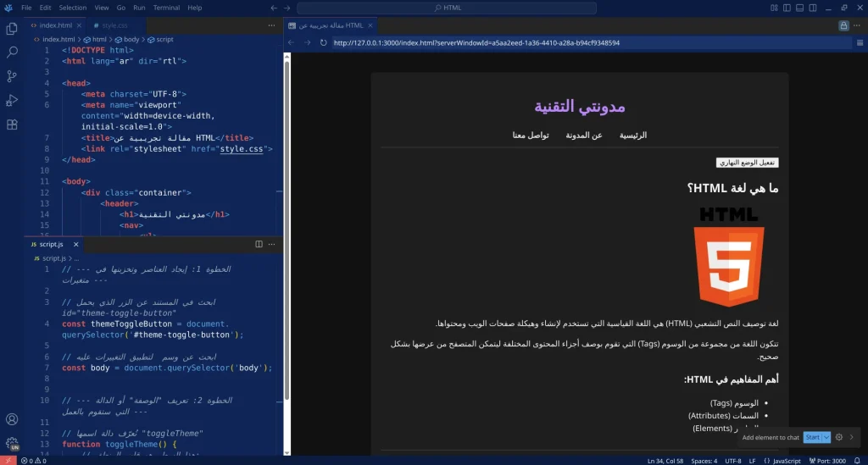
Task: Open the Accounts menu icon
Action: 12,419
